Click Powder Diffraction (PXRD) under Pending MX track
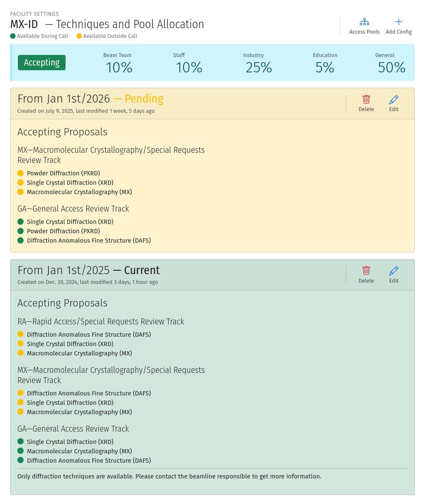This screenshot has width=425, height=504. tap(63, 173)
